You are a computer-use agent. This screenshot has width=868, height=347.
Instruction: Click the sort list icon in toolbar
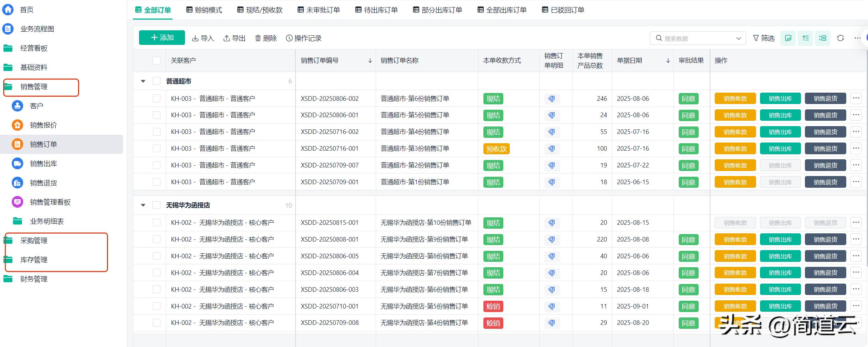805,38
